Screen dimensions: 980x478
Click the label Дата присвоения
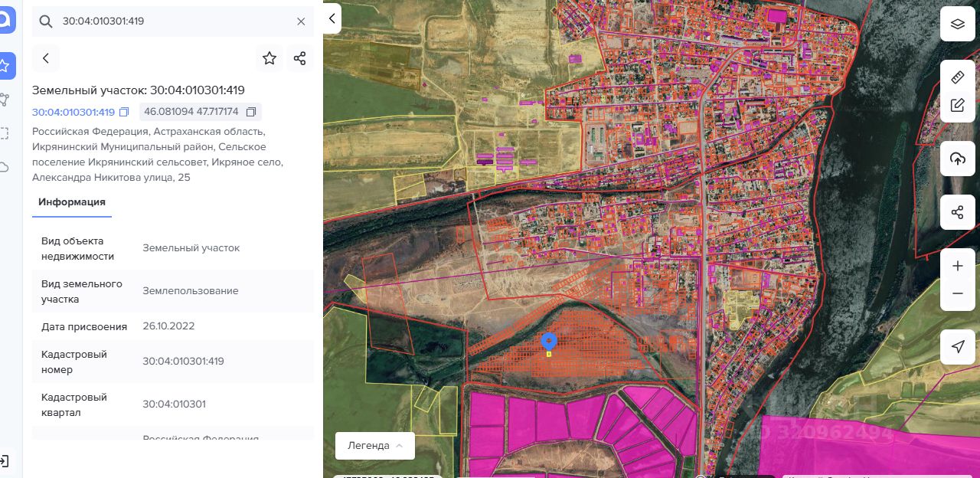pos(84,327)
